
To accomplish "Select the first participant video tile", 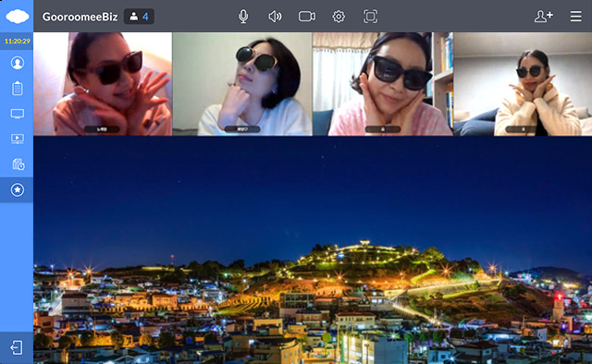I will tap(103, 84).
